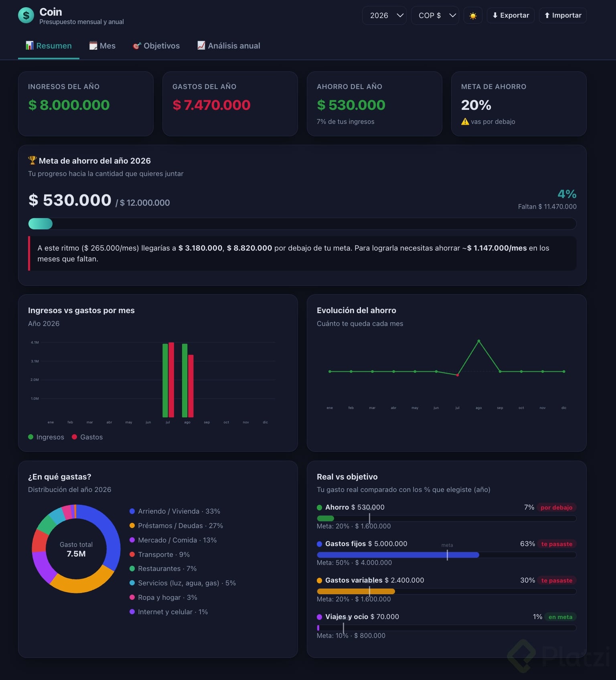Toggle the Gastos legend item in bar chart
The width and height of the screenshot is (616, 680).
(87, 437)
